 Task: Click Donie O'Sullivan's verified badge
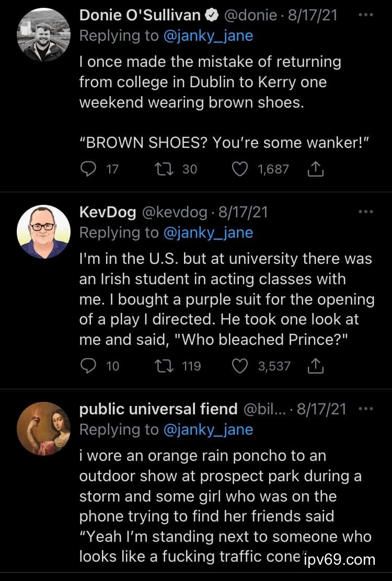pyautogui.click(x=212, y=16)
